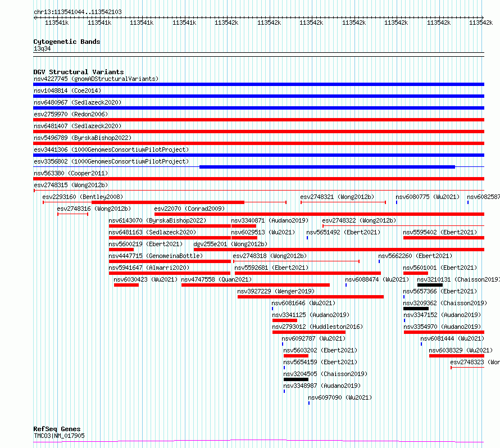Select the 13q34 band label
The height and width of the screenshot is (448, 500).
[42, 48]
